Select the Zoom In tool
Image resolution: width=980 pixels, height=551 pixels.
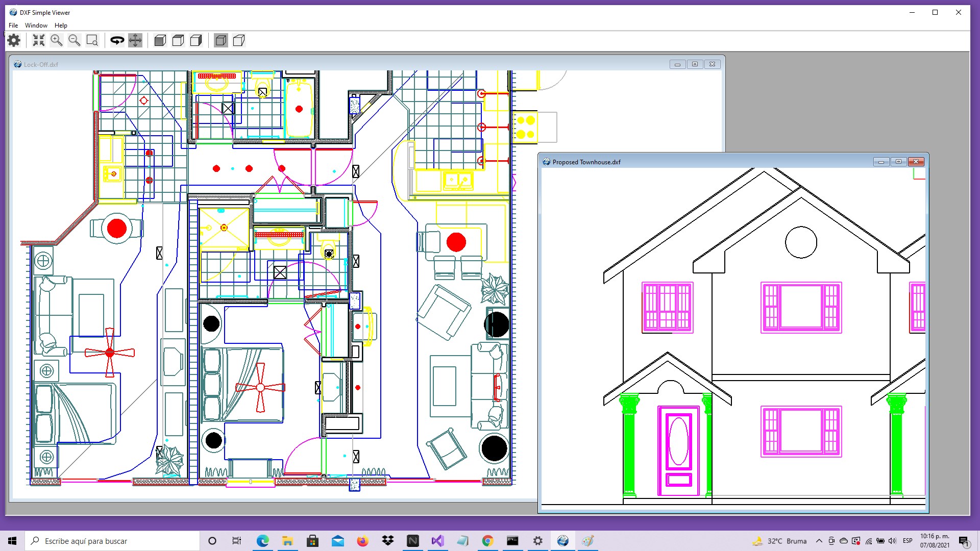[x=56, y=40]
